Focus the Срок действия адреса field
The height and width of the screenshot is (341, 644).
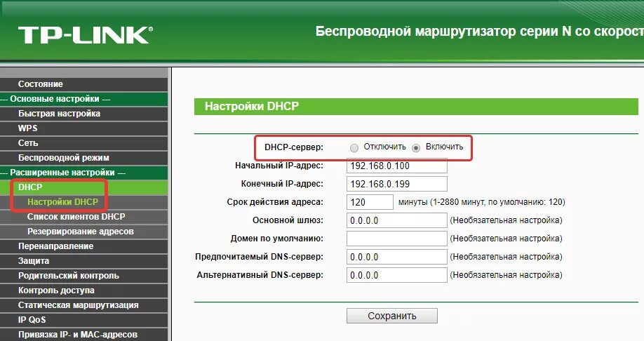click(x=370, y=202)
